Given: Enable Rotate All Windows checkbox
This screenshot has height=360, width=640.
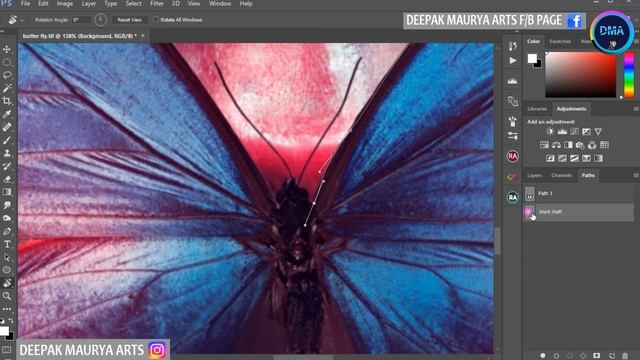Looking at the screenshot, I should (x=156, y=20).
